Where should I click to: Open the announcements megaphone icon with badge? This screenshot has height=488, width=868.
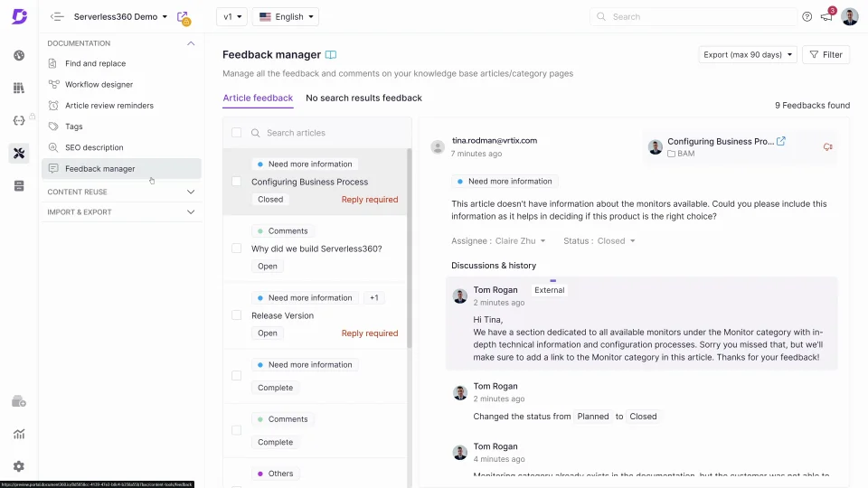point(826,16)
